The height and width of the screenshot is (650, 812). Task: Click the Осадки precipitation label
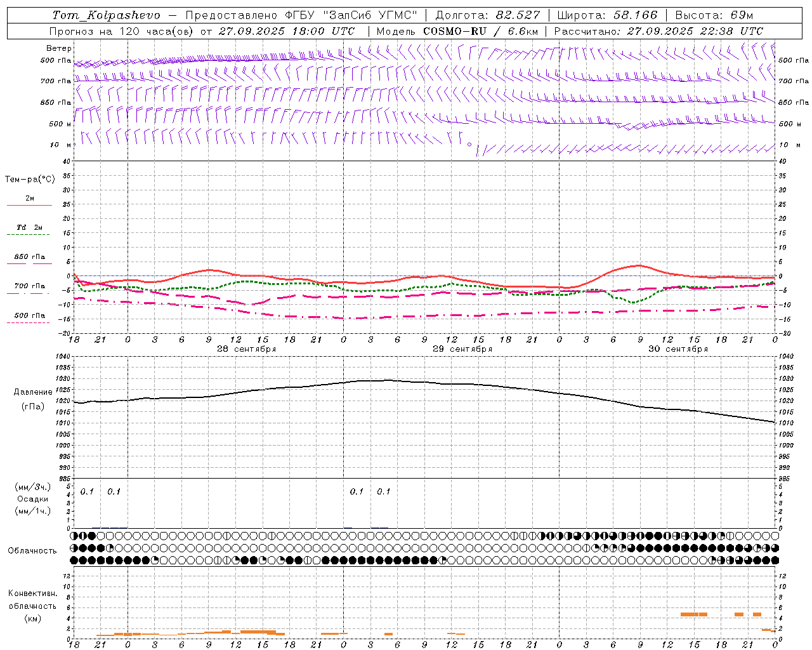(33, 499)
